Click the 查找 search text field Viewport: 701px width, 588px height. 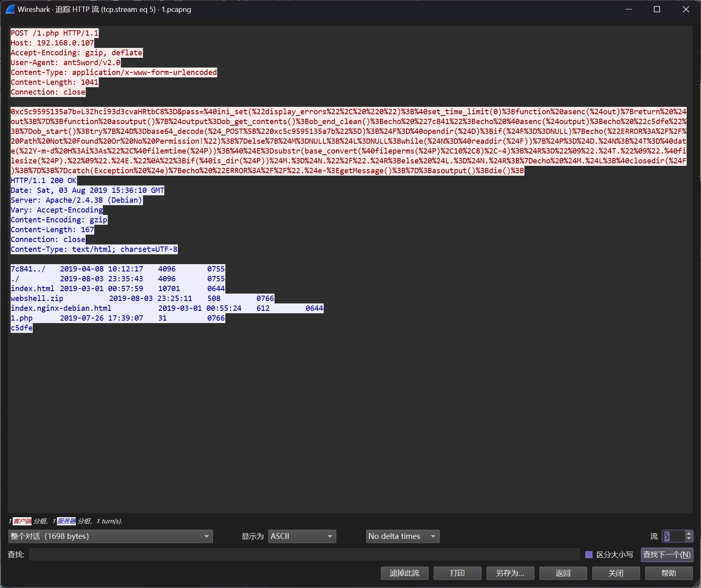pyautogui.click(x=304, y=554)
